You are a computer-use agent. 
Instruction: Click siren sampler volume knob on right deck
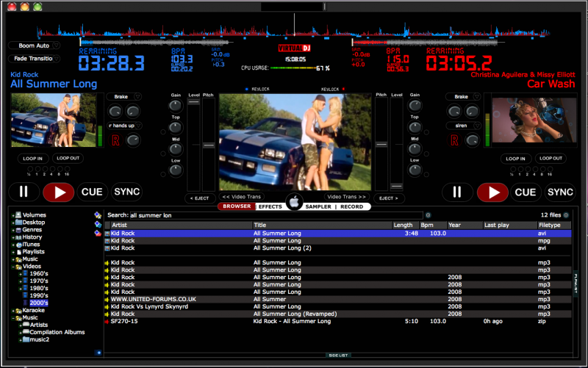click(x=472, y=140)
